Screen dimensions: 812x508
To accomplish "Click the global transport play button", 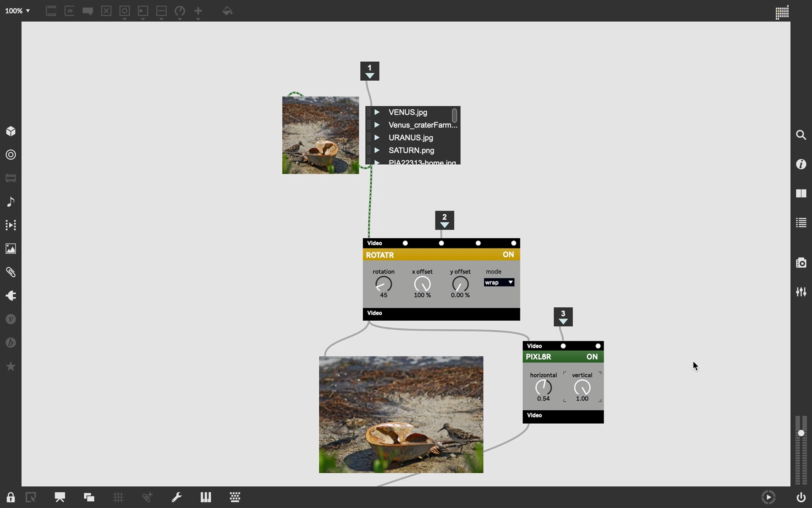I will coord(768,497).
